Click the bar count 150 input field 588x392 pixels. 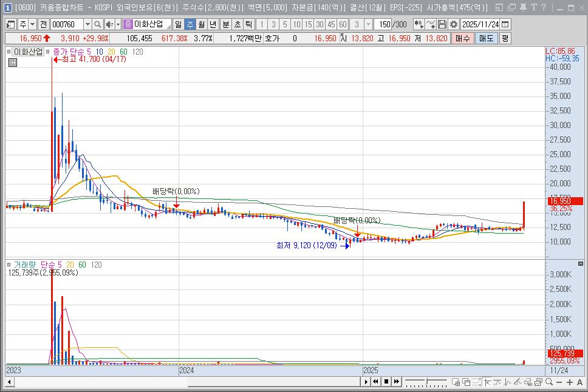tap(383, 24)
